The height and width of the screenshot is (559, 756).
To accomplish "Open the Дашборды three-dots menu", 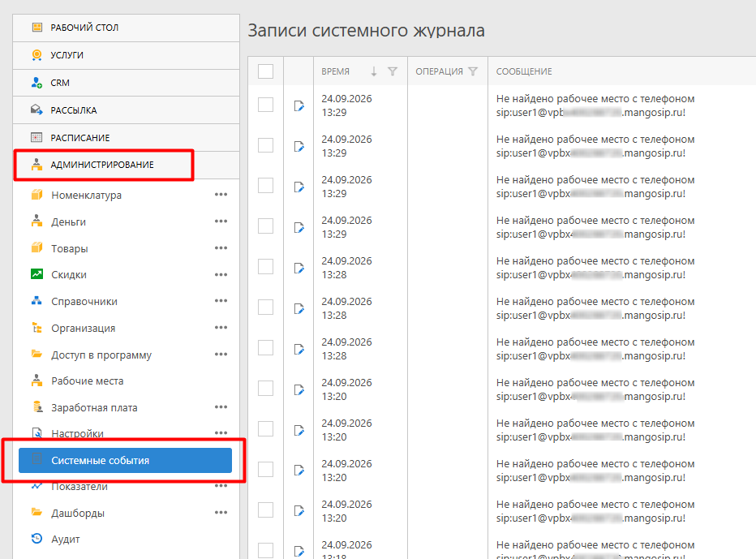I will (221, 512).
